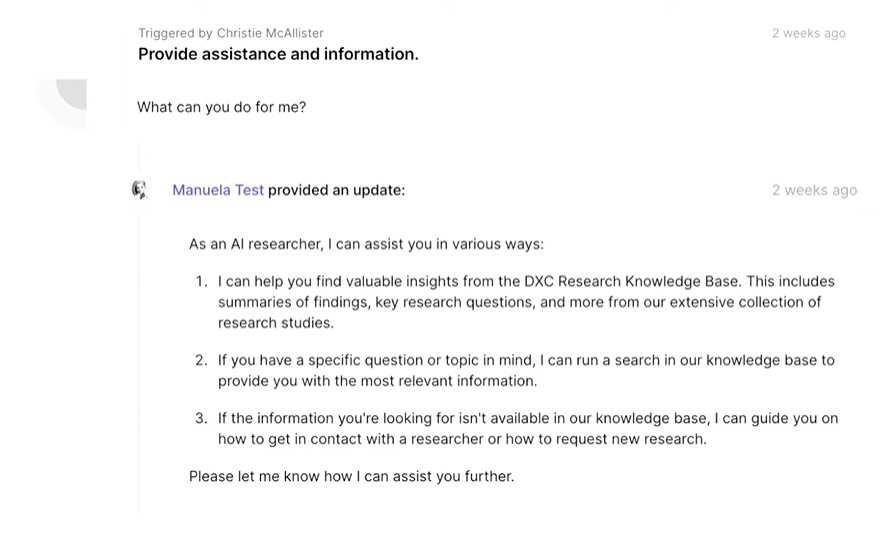Click the "summaries of findings" text line

pos(519,302)
